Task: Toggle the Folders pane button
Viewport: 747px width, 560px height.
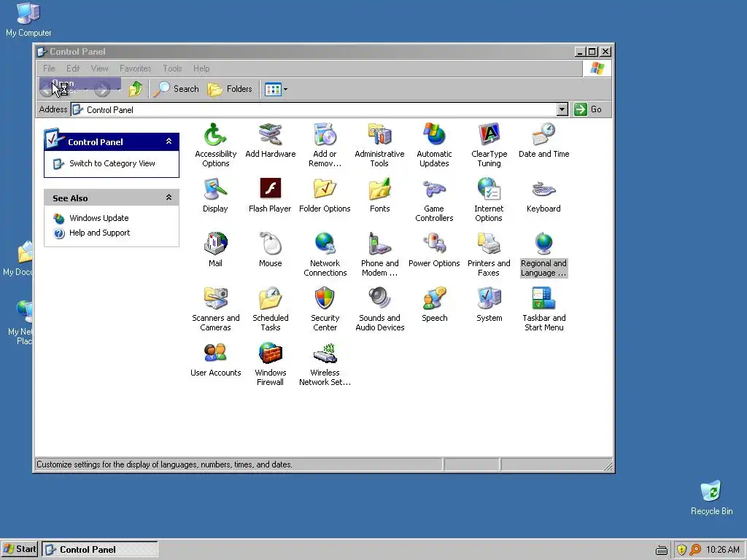Action: tap(230, 89)
